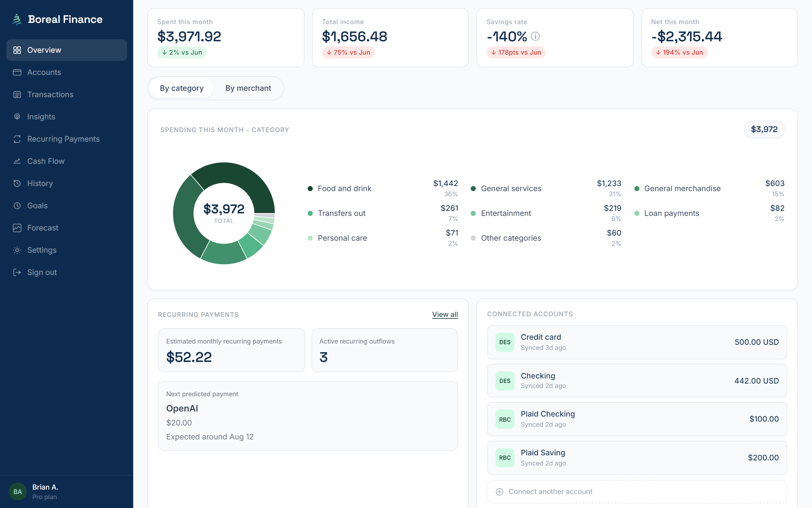Switch to the By merchant tab
Image resolution: width=812 pixels, height=508 pixels.
point(248,88)
